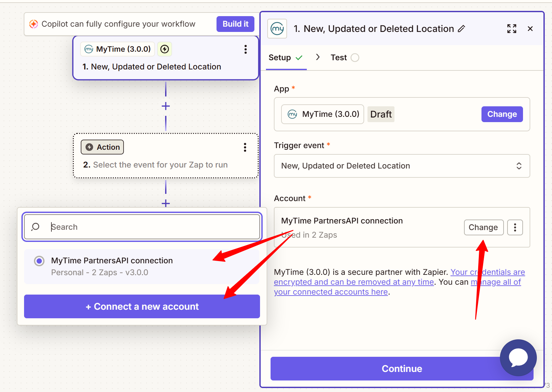Click the up-down arrows on Trigger event dropdown

point(519,166)
